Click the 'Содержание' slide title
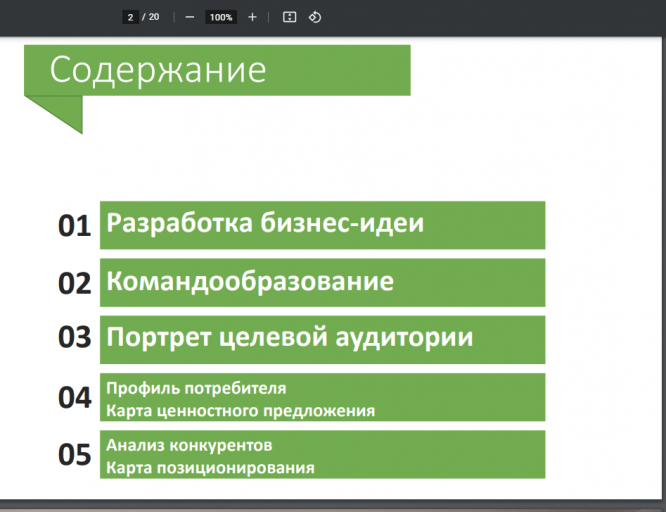Screen dimensions: 666x512 (x=158, y=70)
